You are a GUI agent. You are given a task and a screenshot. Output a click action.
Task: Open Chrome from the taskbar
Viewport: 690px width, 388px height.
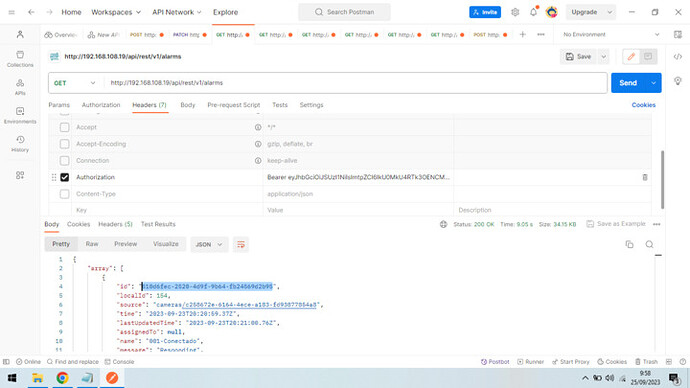click(x=62, y=378)
